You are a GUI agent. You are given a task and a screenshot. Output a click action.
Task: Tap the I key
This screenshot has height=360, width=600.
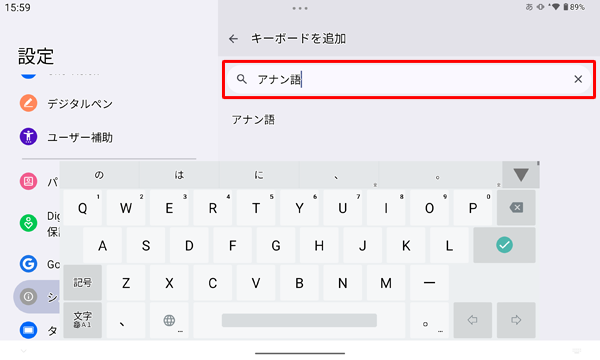tap(386, 208)
